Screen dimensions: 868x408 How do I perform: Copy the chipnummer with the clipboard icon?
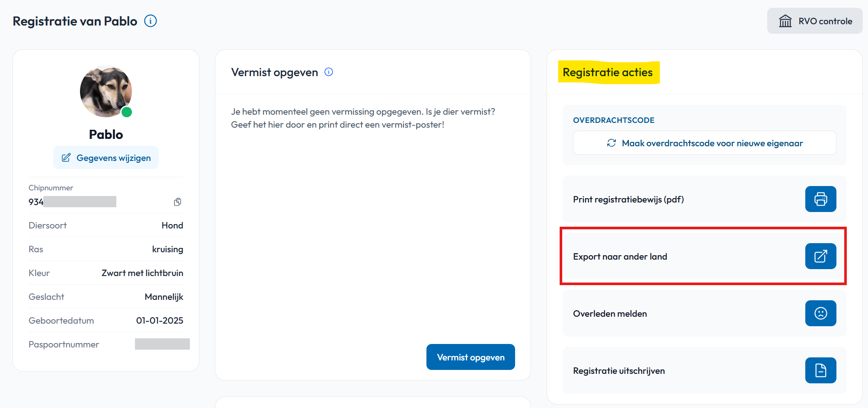pyautogui.click(x=178, y=202)
